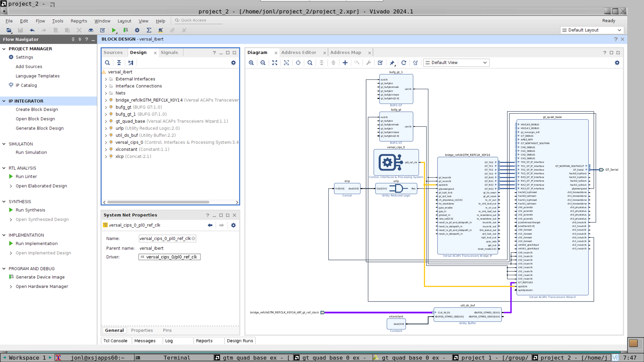The image size is (644, 362).
Task: Click Generate Block Design link
Action: coord(40,128)
